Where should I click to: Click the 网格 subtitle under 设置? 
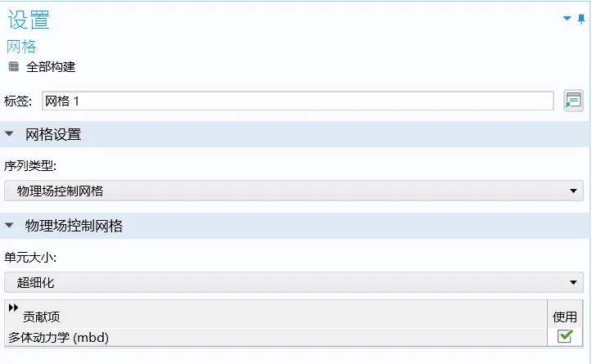coord(21,47)
